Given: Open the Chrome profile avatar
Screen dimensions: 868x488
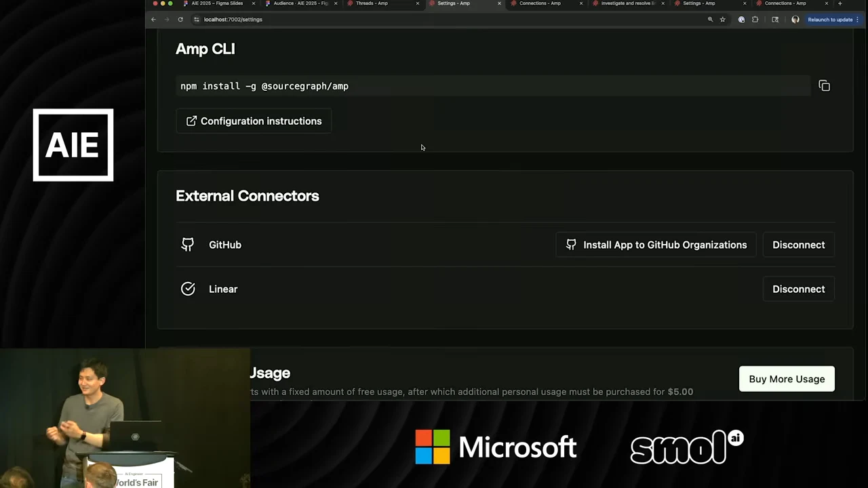Looking at the screenshot, I should pos(795,20).
